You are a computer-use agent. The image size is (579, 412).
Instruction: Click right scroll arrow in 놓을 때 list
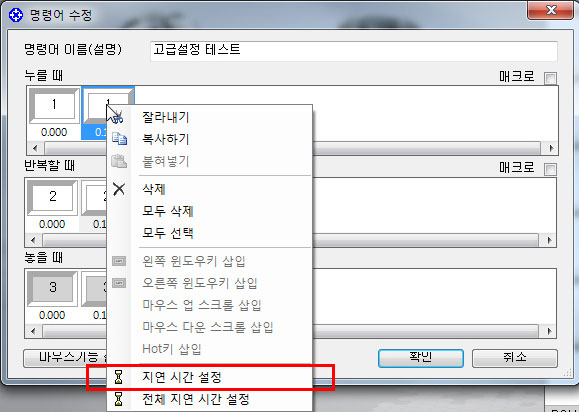click(549, 331)
